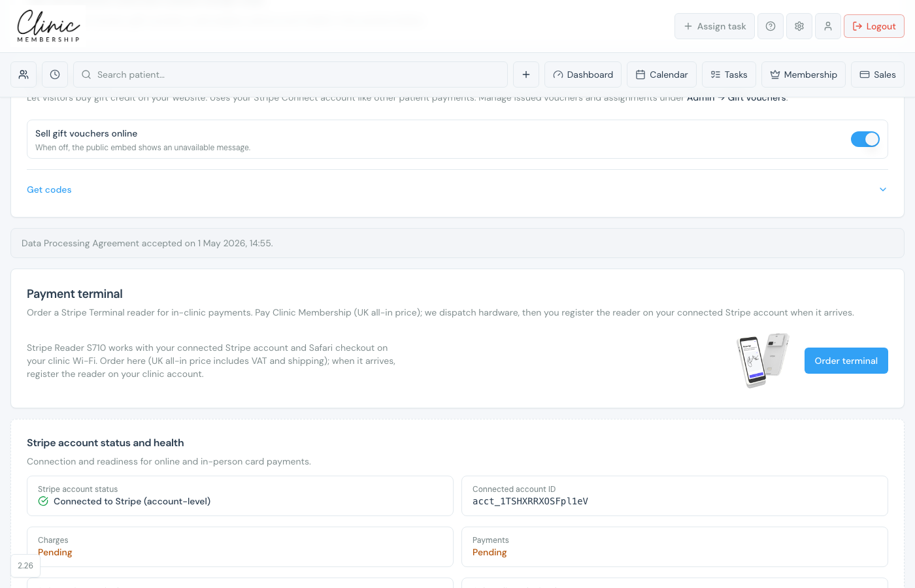Open the Sales tab
The width and height of the screenshot is (915, 588).
coord(878,74)
